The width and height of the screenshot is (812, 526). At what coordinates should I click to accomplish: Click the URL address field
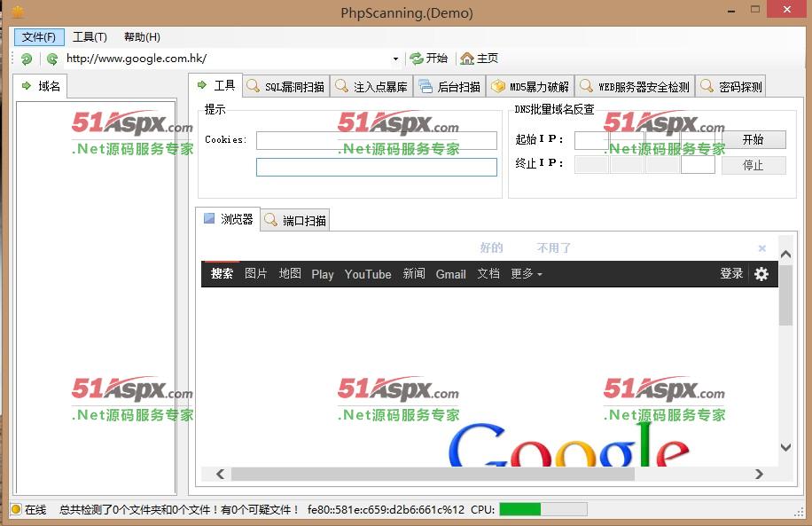click(227, 59)
